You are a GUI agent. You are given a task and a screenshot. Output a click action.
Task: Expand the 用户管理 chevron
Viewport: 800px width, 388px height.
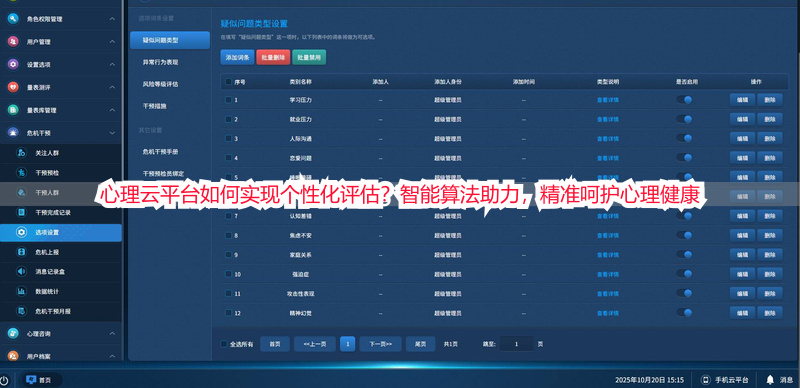(112, 42)
